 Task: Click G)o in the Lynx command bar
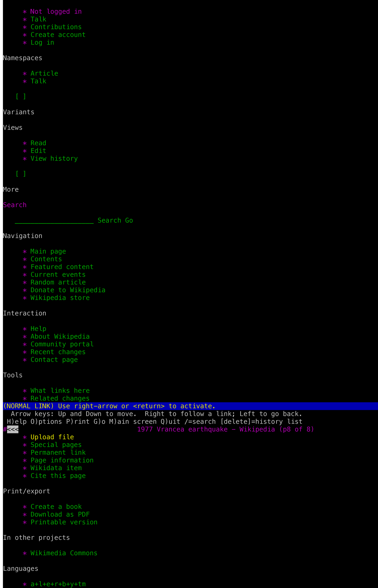coord(99,422)
